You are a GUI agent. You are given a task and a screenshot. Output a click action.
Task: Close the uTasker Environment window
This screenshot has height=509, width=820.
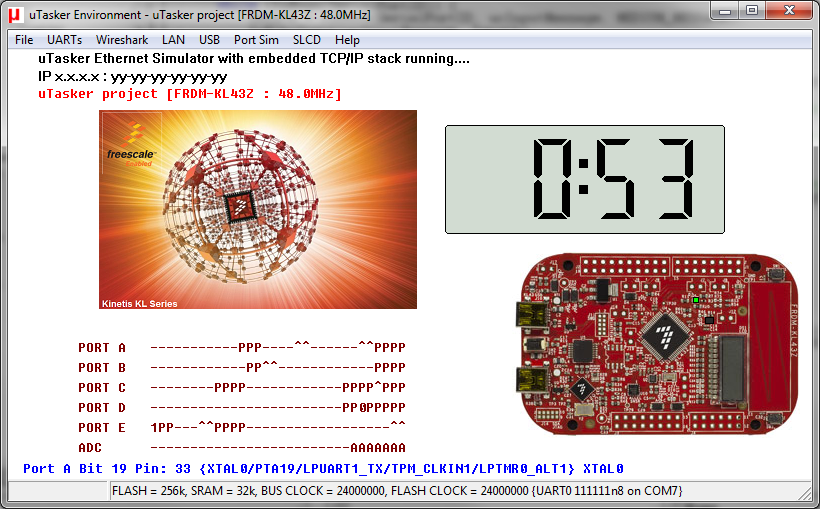coord(789,11)
